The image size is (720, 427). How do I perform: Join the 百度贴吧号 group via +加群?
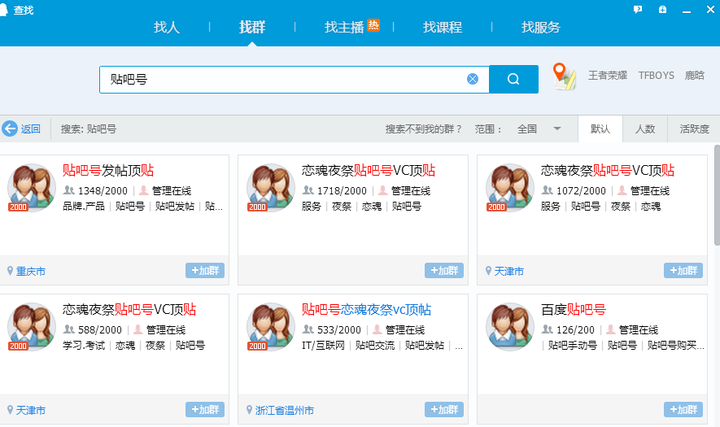point(683,410)
